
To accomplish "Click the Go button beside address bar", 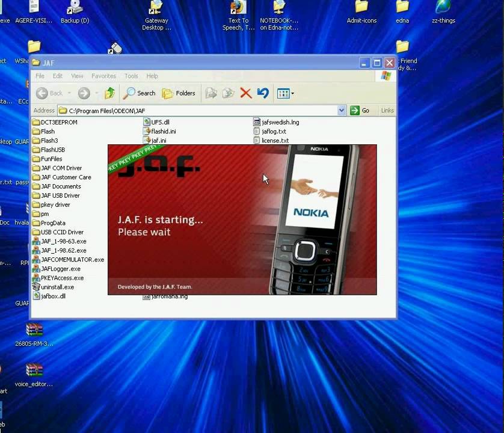I will [x=360, y=110].
